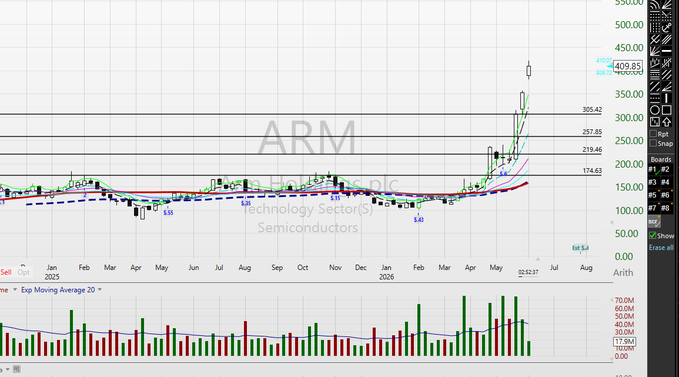Select the pitchfork drawing tool
This screenshot has width=679, height=377.
pyautogui.click(x=654, y=39)
